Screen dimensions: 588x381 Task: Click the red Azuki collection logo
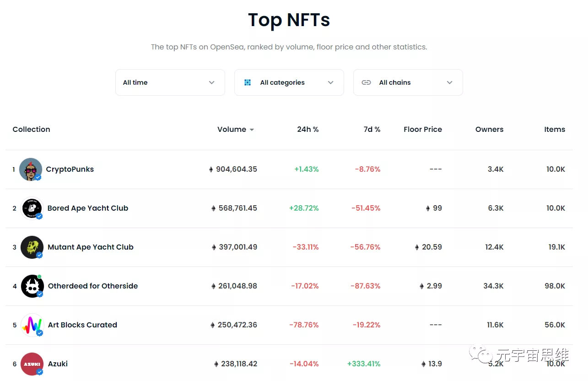32,364
